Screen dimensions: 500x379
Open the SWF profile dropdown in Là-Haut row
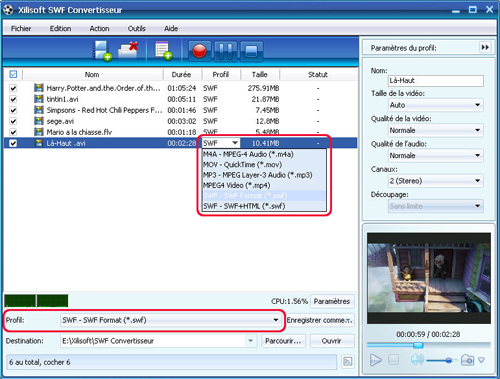pos(235,143)
